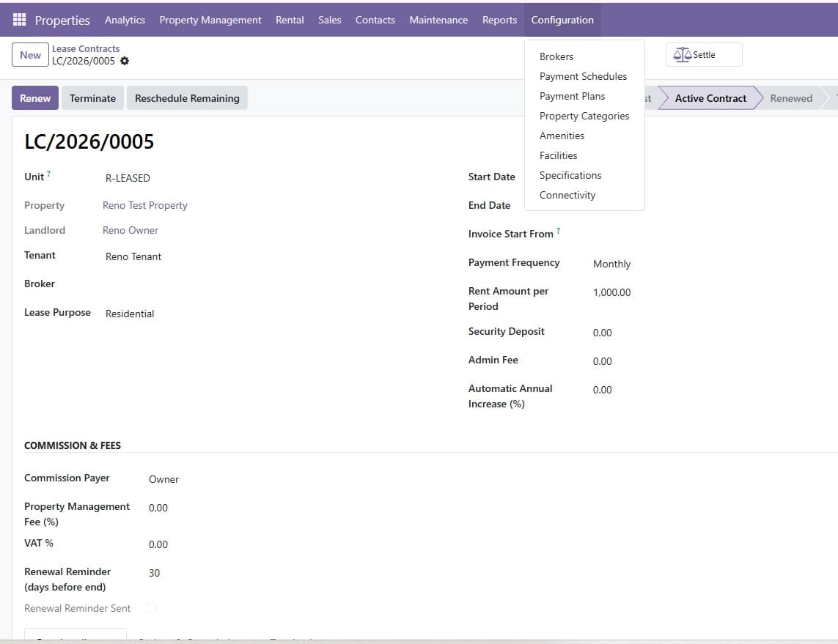This screenshot has width=838, height=644.
Task: Select the Renewed status stage
Action: click(x=791, y=98)
